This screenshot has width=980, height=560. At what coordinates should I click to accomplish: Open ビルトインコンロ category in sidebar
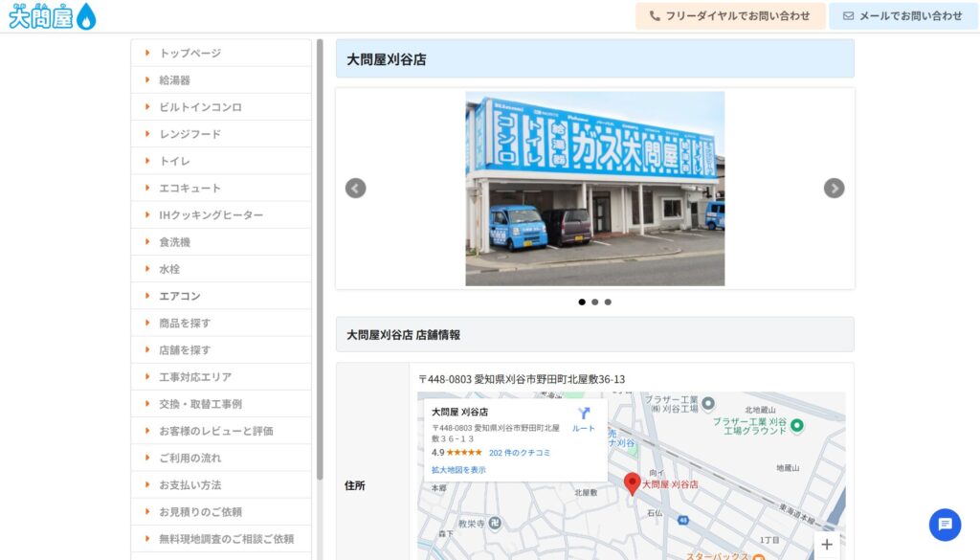221,107
